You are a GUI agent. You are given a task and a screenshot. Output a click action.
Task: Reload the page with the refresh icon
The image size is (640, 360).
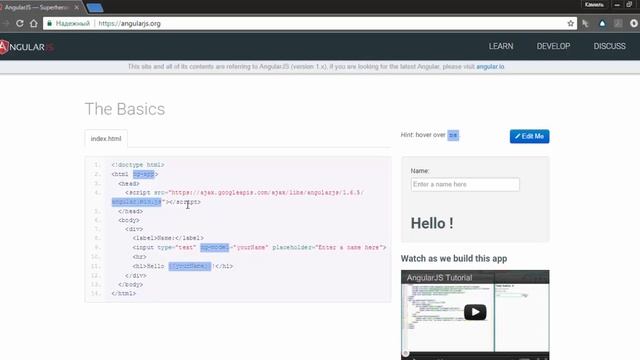(20, 23)
